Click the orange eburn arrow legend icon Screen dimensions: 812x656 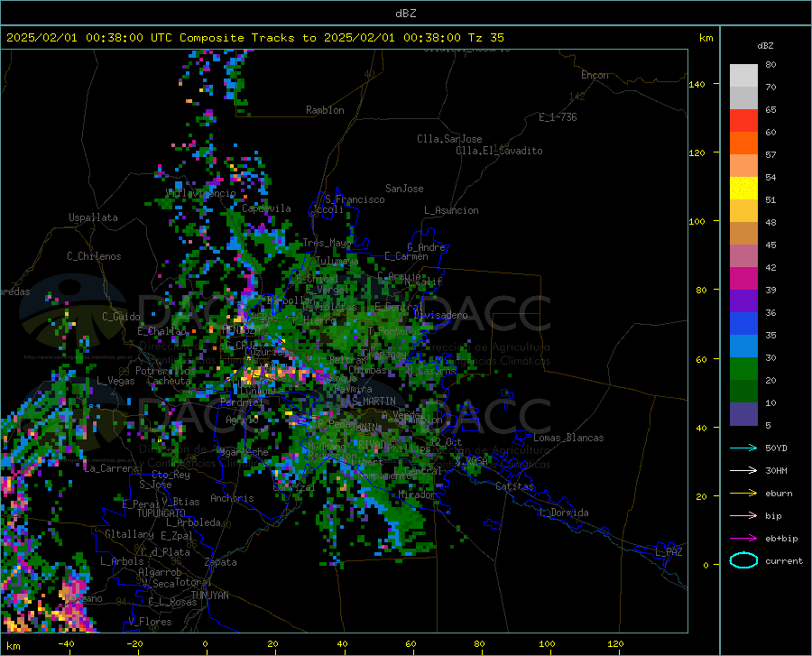point(743,493)
